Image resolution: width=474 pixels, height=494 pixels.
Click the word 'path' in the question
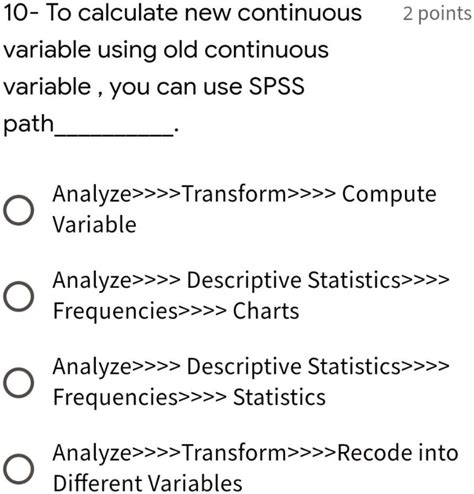(28, 124)
